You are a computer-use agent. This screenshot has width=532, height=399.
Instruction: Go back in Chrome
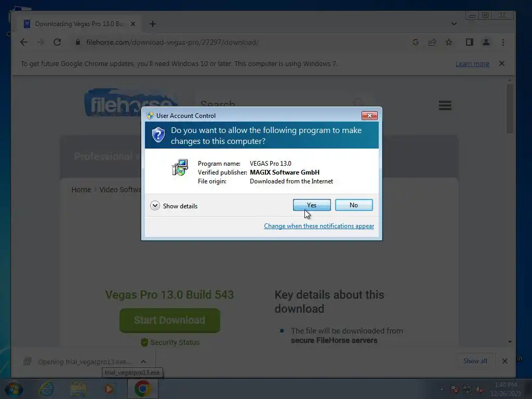[x=24, y=42]
